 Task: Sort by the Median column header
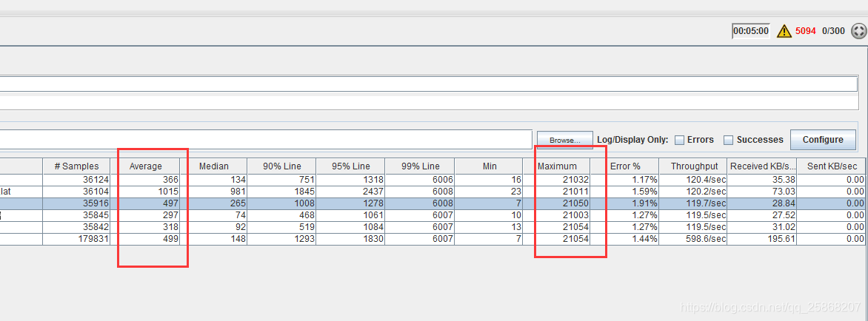pos(214,166)
